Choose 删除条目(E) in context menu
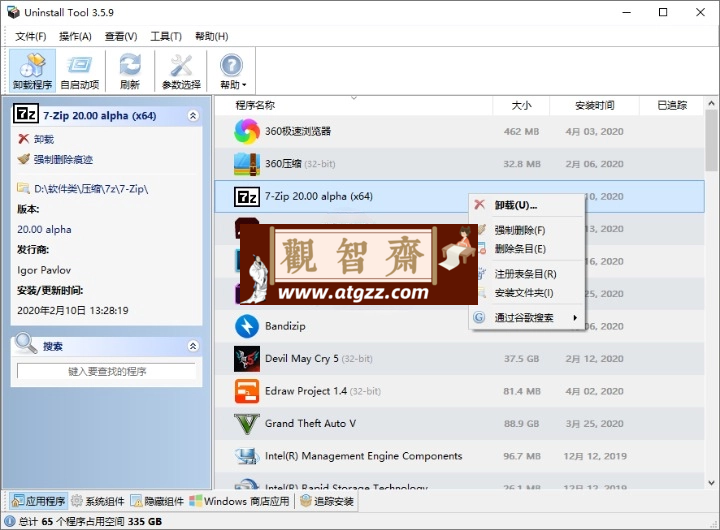 [520, 249]
